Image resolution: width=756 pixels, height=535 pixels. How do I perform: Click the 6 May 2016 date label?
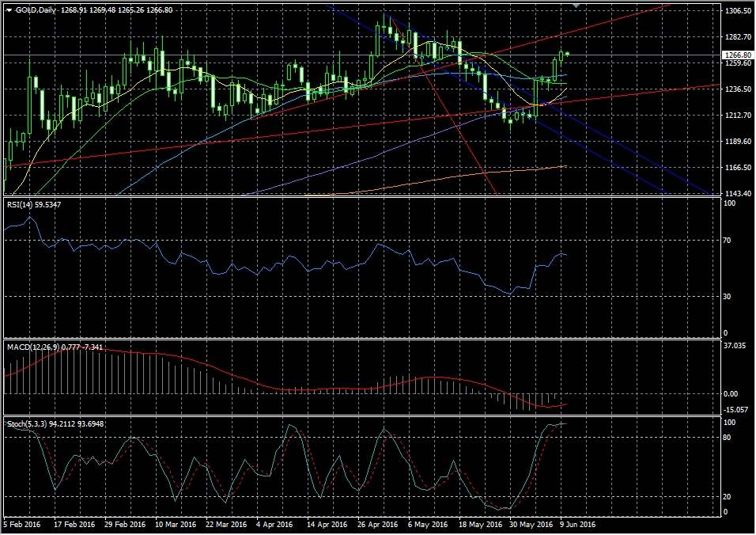[x=428, y=525]
